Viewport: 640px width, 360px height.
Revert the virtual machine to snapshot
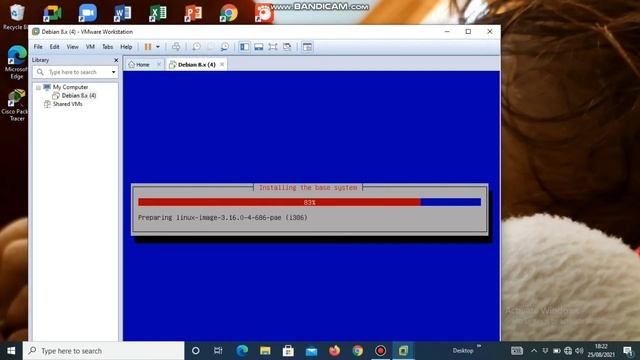pos(211,47)
